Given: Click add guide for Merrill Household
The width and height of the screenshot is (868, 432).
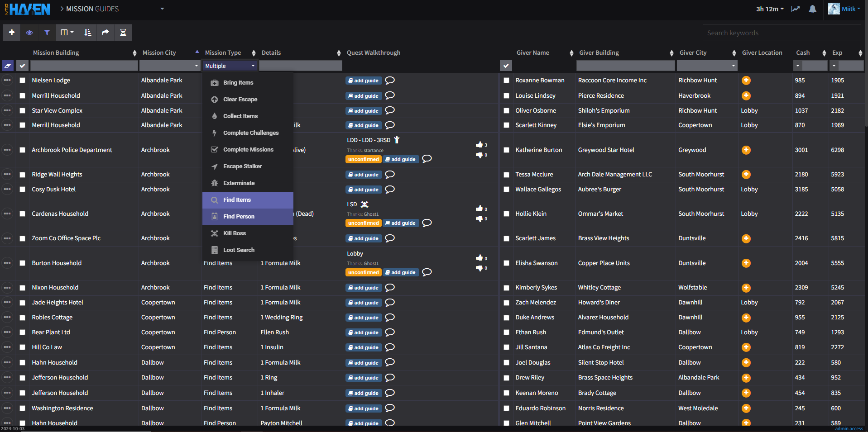Looking at the screenshot, I should [364, 96].
